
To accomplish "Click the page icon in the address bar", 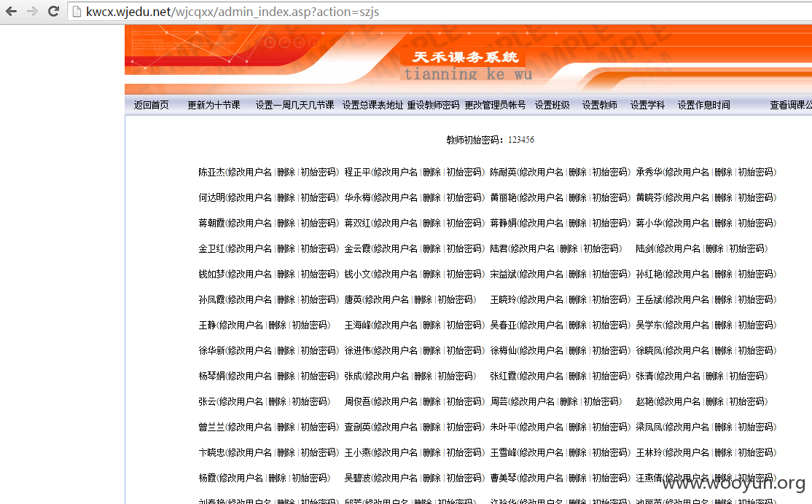I will (77, 12).
